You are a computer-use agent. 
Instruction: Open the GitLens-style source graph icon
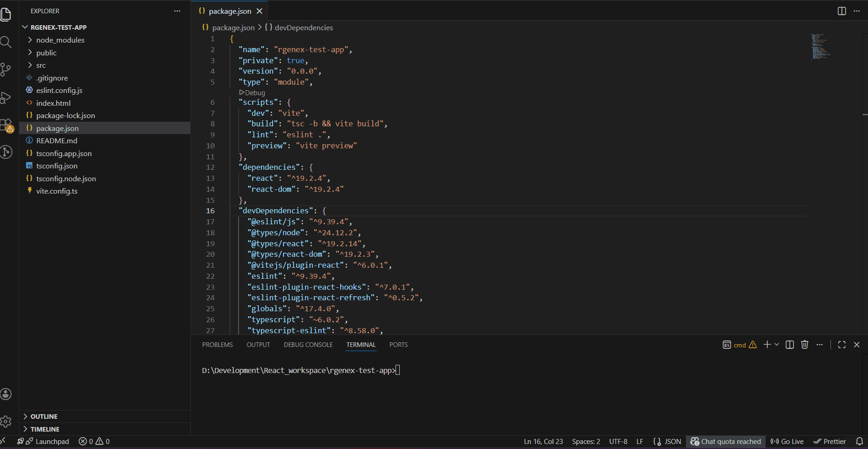click(x=6, y=151)
